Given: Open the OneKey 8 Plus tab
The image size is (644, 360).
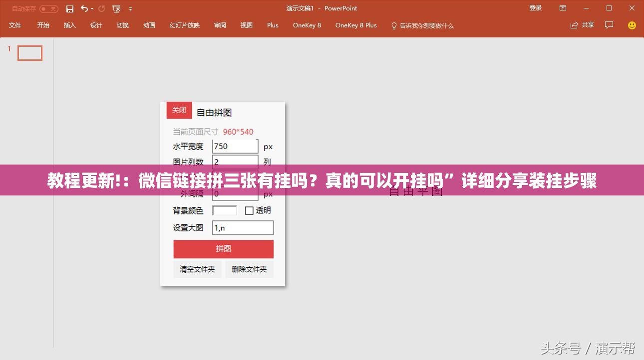Looking at the screenshot, I should click(x=356, y=25).
